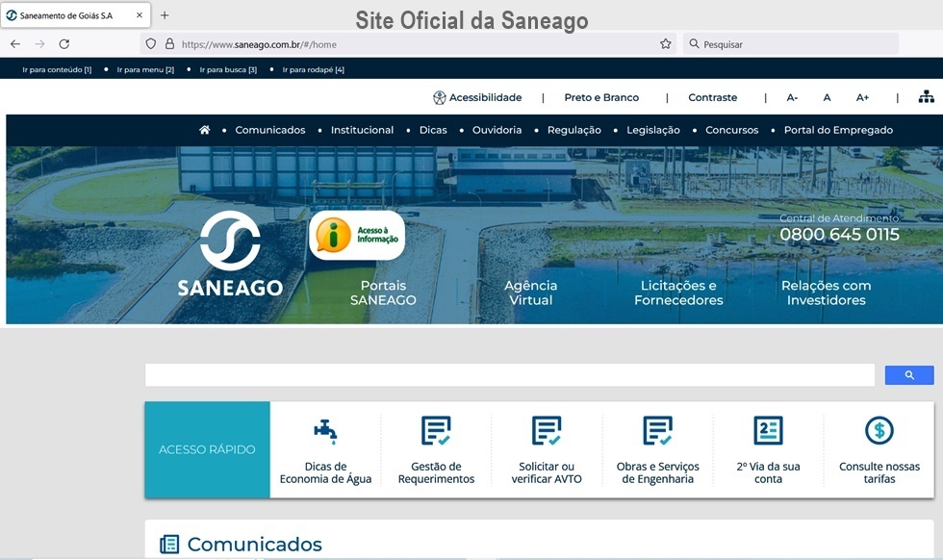Click the browser back arrow
The width and height of the screenshot is (943, 560).
tap(15, 44)
